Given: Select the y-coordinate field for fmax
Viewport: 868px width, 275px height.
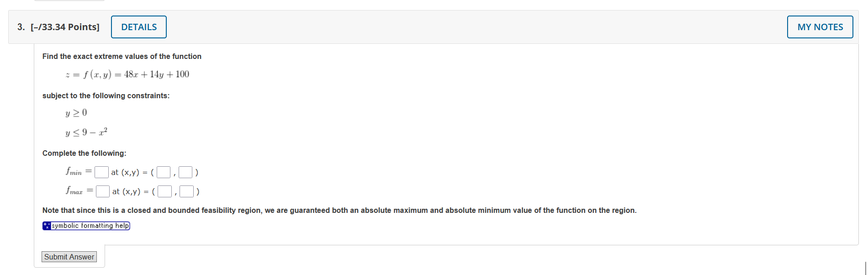Looking at the screenshot, I should pyautogui.click(x=187, y=191).
